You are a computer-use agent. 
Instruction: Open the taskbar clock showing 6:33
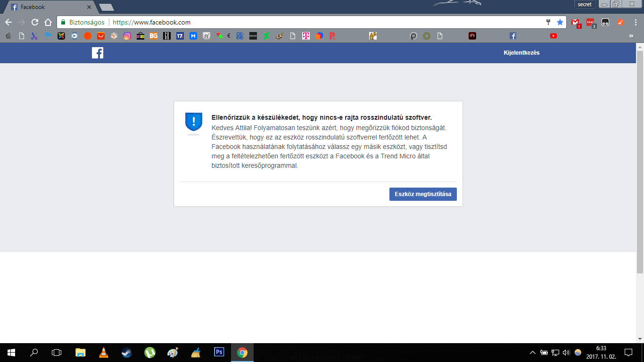point(601,352)
